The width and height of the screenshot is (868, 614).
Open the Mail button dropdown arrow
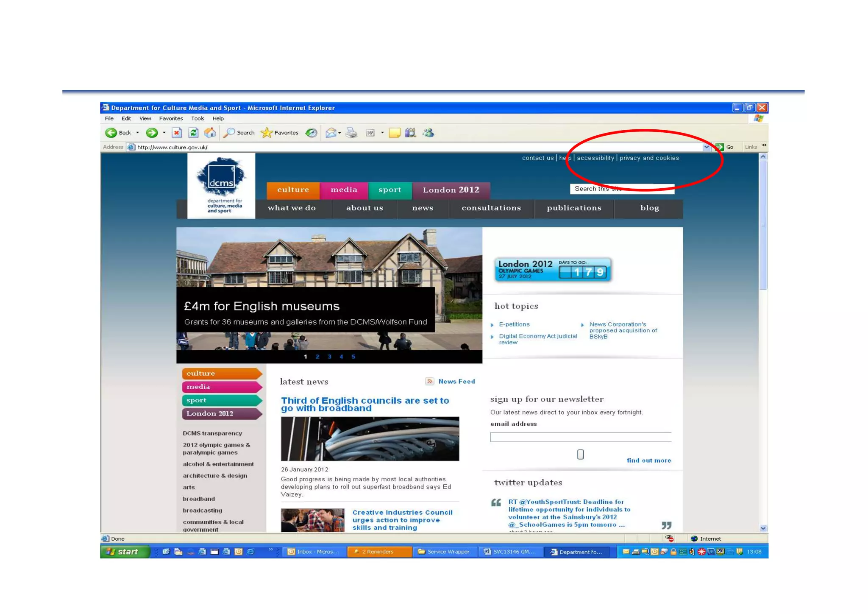coord(340,133)
